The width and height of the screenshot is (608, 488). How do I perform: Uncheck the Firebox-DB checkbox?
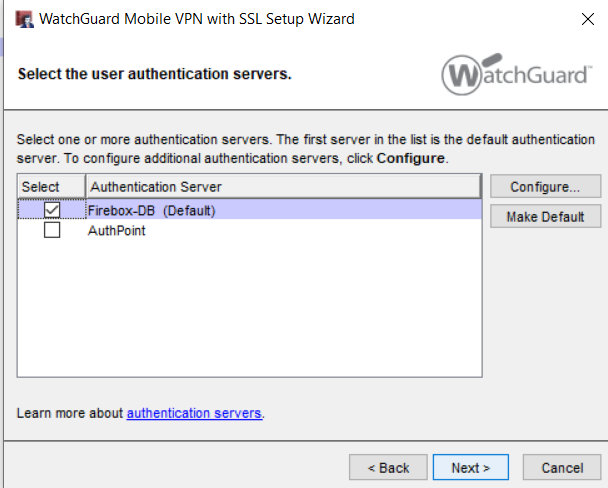(52, 210)
